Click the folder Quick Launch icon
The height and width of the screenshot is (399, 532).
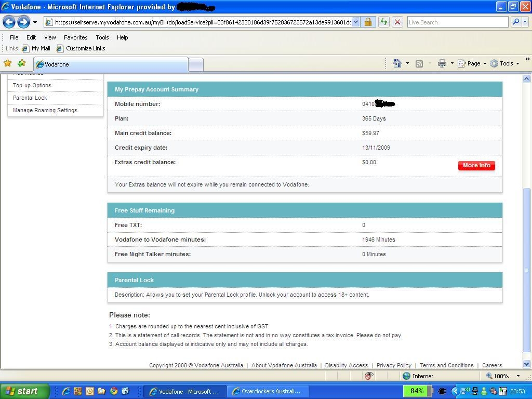pyautogui.click(x=101, y=391)
